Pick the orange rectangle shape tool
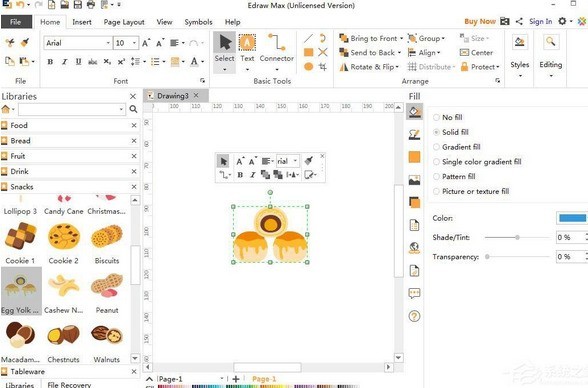588x388 pixels. tap(308, 52)
